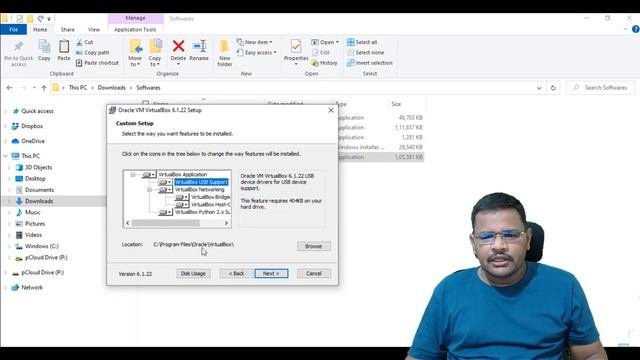
Task: Open the Application Tools tab
Action: [135, 29]
